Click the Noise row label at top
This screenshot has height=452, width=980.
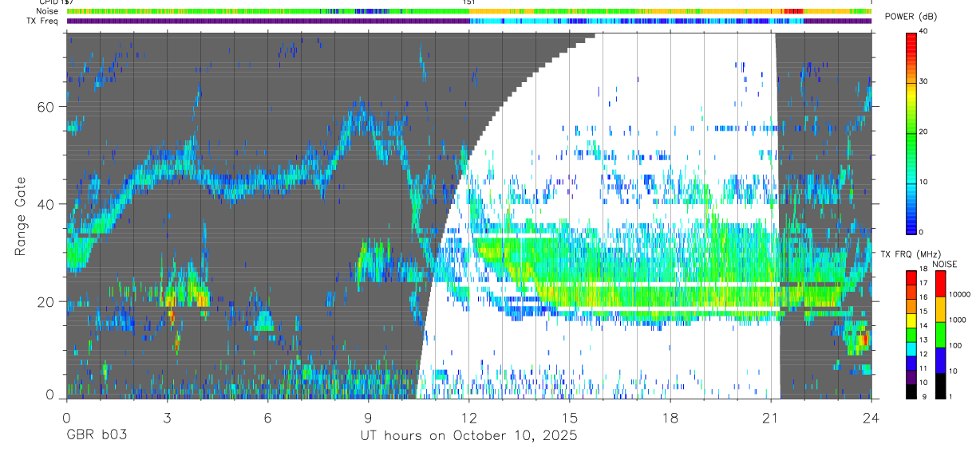[x=47, y=11]
